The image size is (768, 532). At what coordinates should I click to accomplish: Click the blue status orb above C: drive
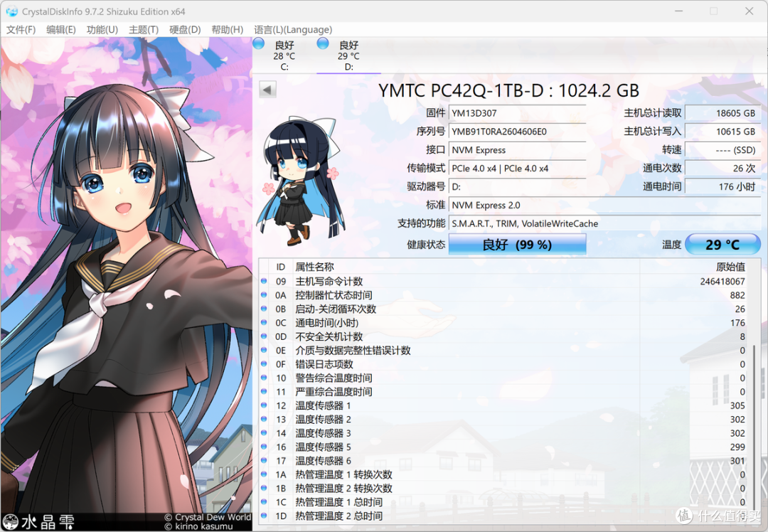259,44
